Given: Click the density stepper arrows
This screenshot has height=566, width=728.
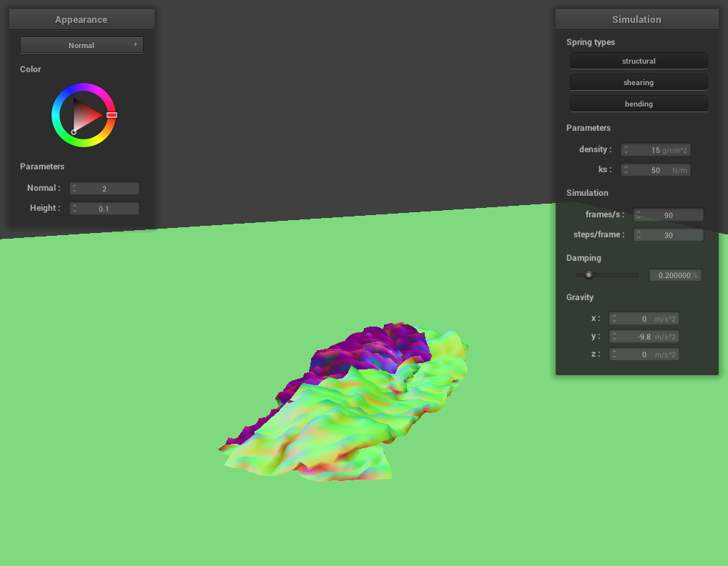Looking at the screenshot, I should click(626, 150).
